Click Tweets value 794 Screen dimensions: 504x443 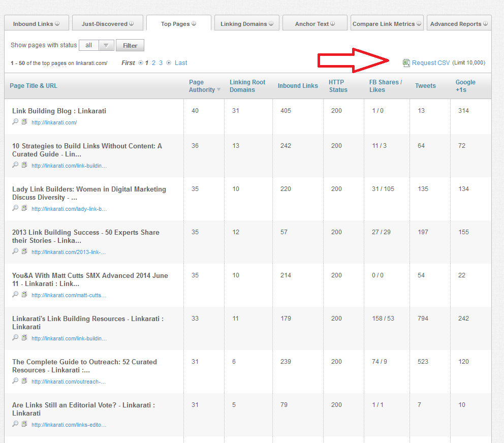tap(423, 318)
